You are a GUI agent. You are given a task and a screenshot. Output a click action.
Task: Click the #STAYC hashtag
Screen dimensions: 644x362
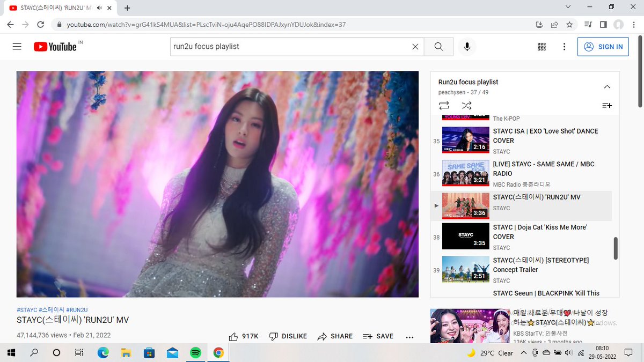[x=27, y=310]
